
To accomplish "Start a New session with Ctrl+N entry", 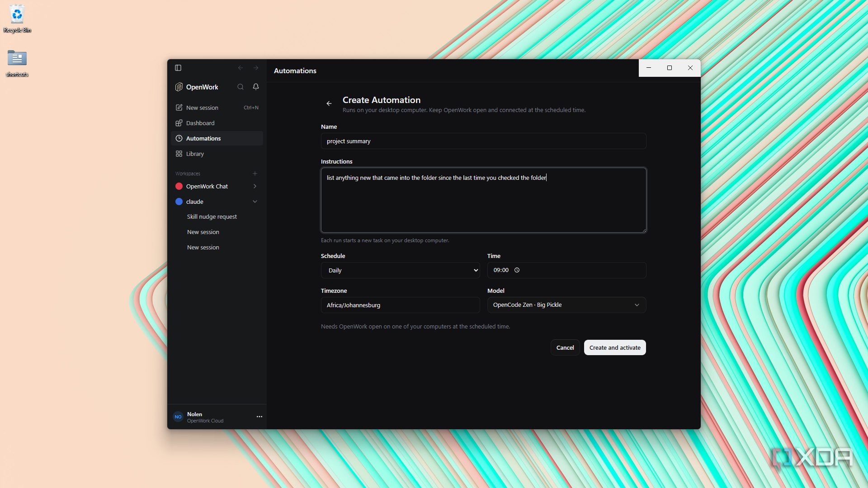I will pos(217,108).
